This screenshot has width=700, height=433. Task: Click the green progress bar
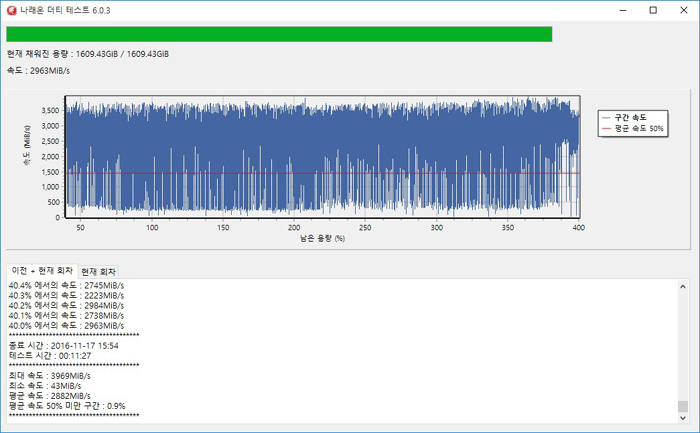click(279, 34)
